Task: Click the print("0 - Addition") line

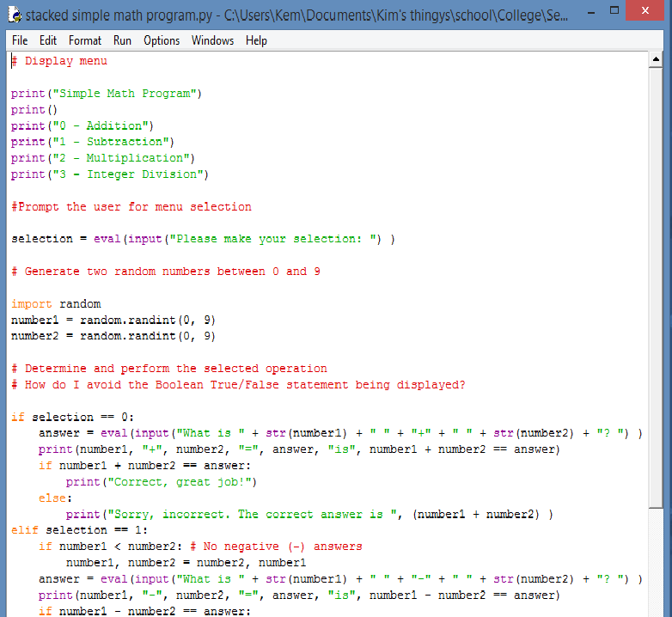Action: point(82,126)
